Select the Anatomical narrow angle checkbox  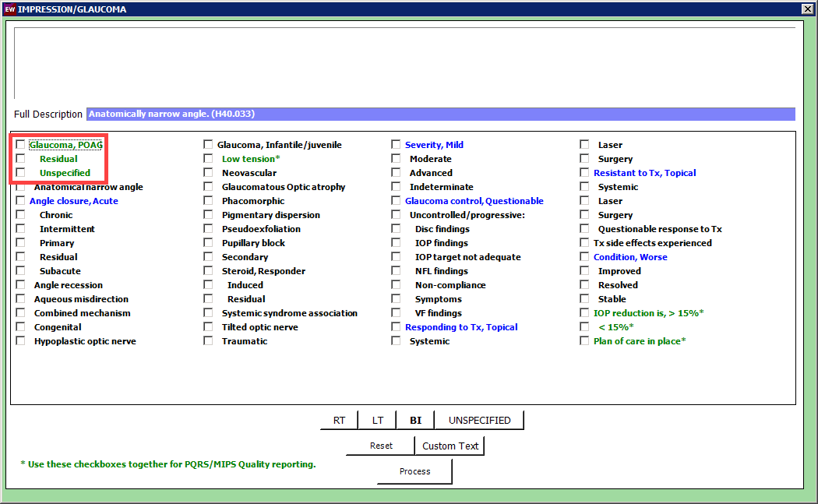coord(20,187)
